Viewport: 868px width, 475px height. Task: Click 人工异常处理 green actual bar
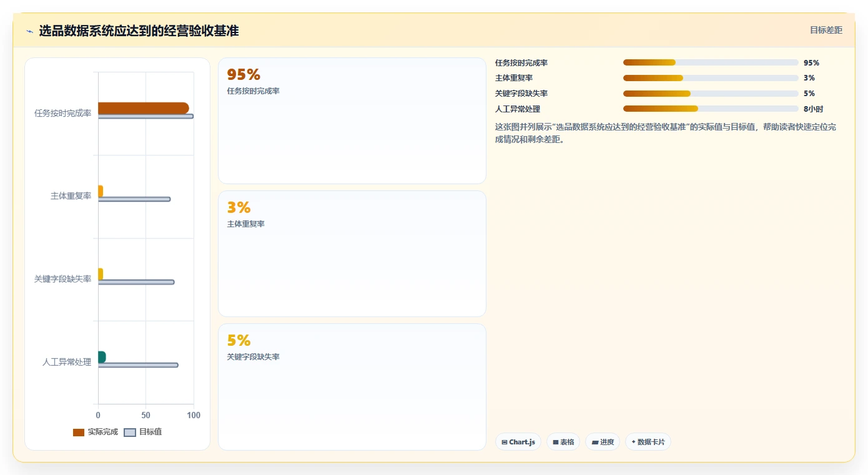pyautogui.click(x=102, y=357)
